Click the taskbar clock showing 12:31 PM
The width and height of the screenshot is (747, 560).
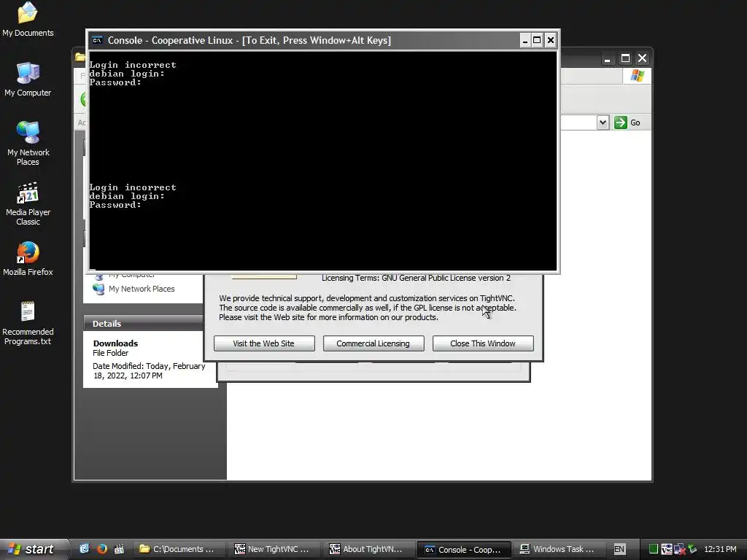tap(720, 549)
